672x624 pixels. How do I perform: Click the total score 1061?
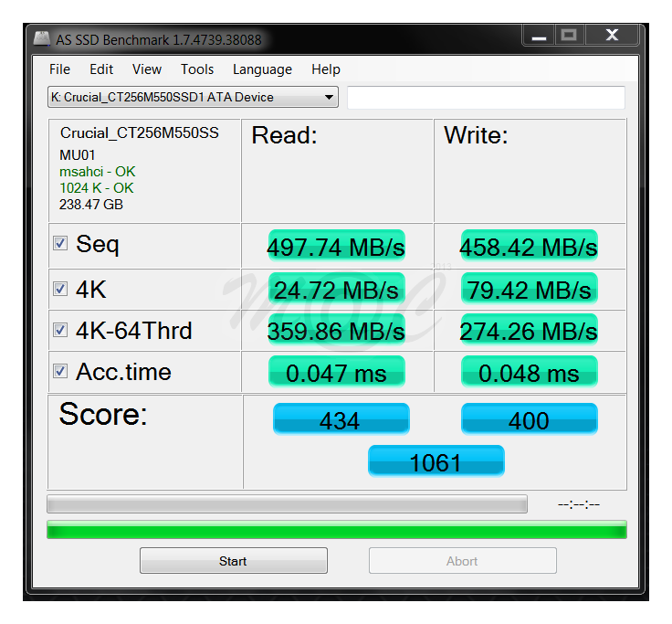[436, 461]
